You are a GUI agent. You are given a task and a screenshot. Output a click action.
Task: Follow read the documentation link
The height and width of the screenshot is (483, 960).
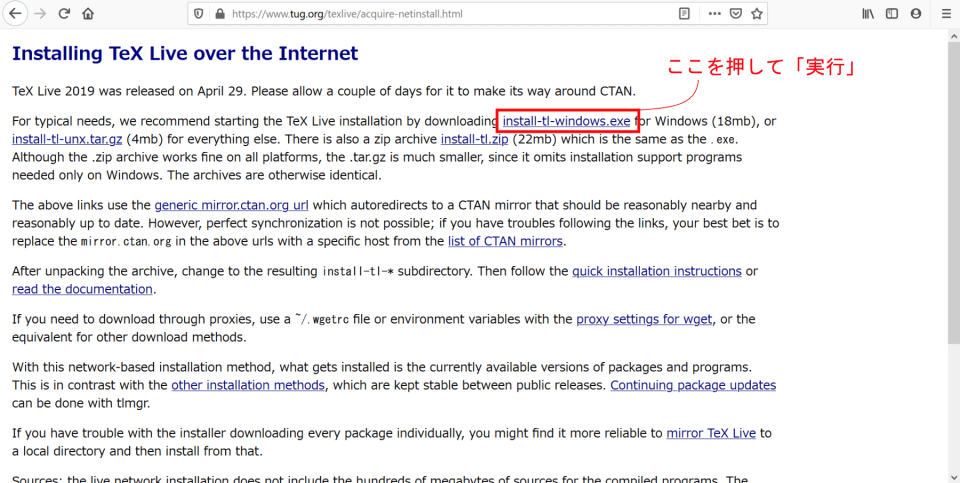[x=82, y=289]
